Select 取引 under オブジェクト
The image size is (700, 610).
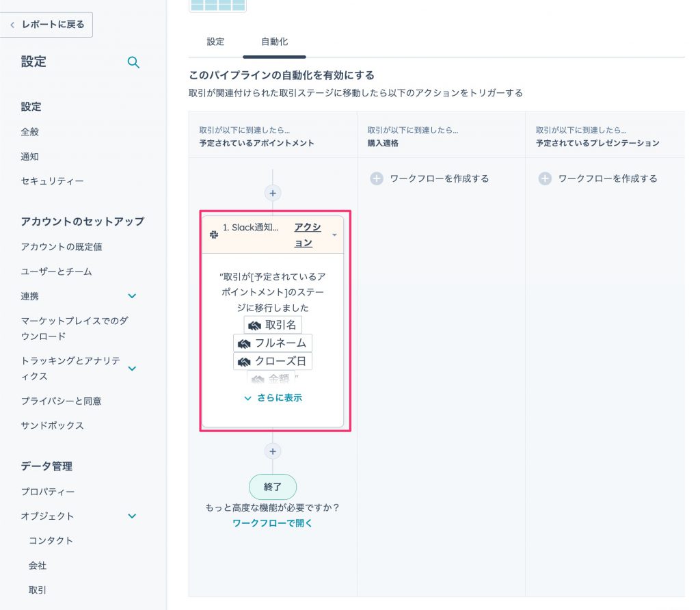[38, 590]
